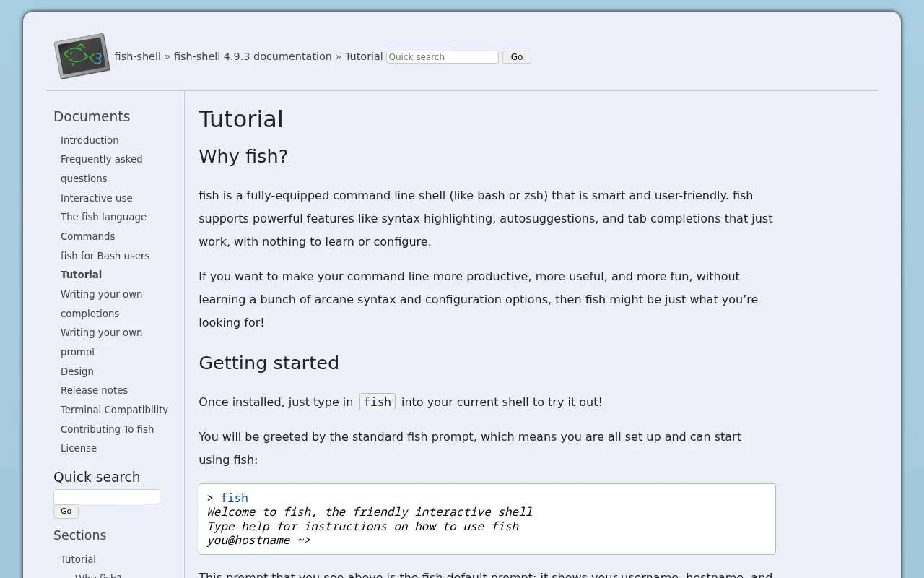
Task: View the Release notes page
Action: (94, 390)
